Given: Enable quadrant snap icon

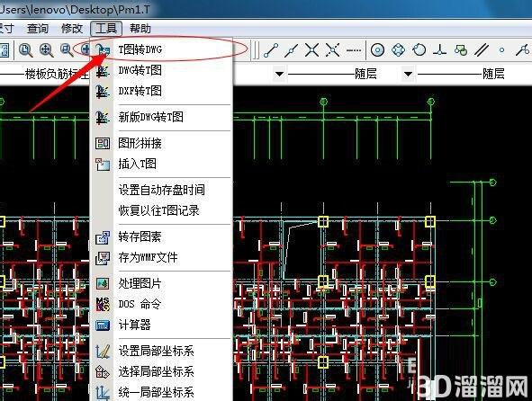Looking at the screenshot, I should 398,50.
